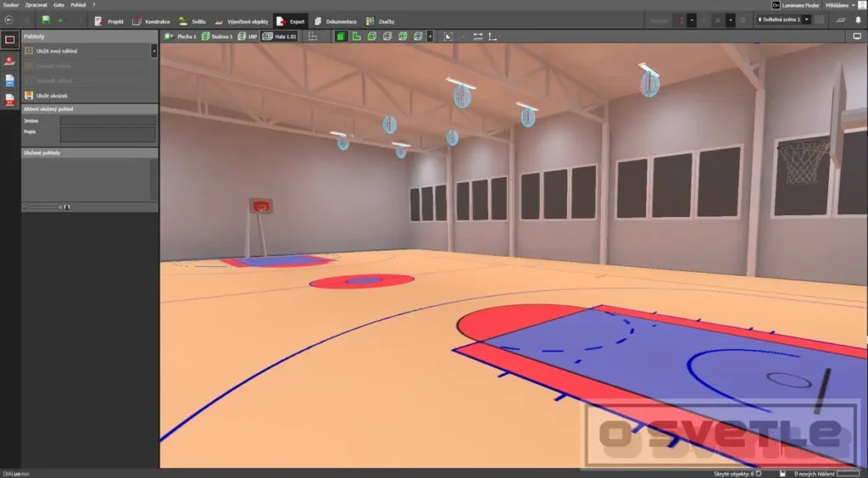Switch to the Konstrukce mode
The width and height of the screenshot is (868, 478).
pos(151,21)
